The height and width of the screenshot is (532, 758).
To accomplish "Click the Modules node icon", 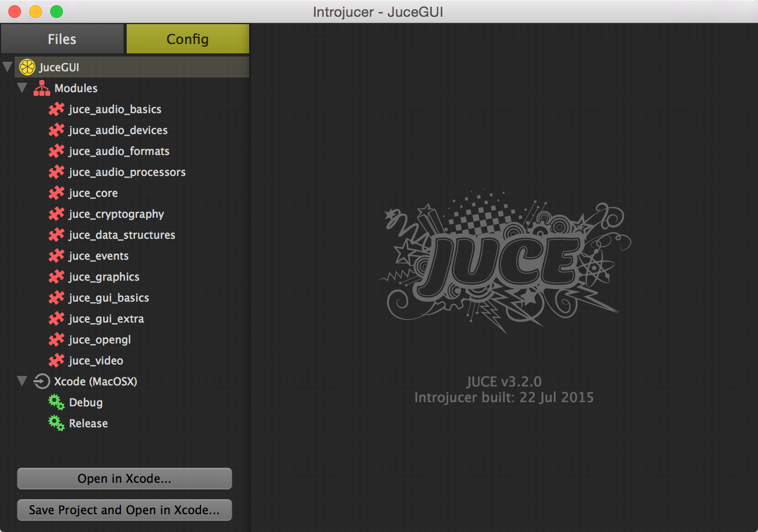I will [41, 88].
